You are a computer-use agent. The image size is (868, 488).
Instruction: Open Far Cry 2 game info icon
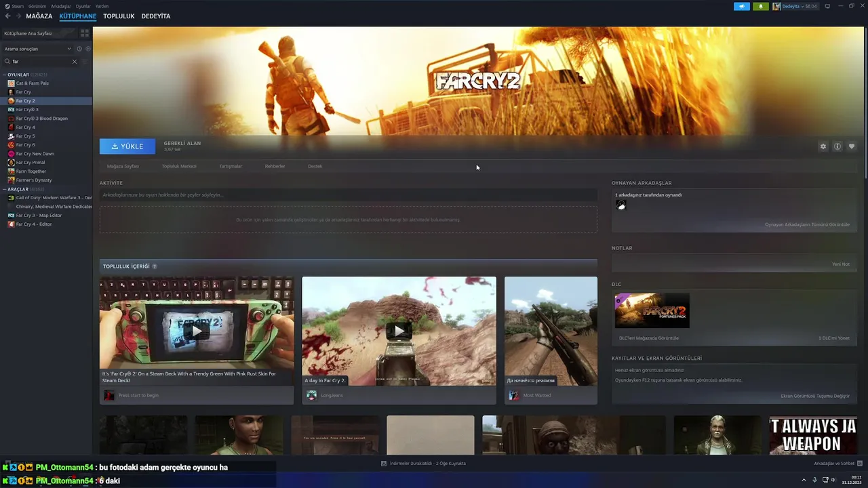[837, 146]
